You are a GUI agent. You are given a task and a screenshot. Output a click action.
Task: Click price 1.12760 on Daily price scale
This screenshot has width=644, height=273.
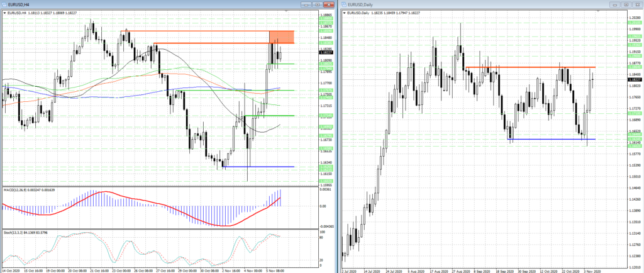coord(635,245)
